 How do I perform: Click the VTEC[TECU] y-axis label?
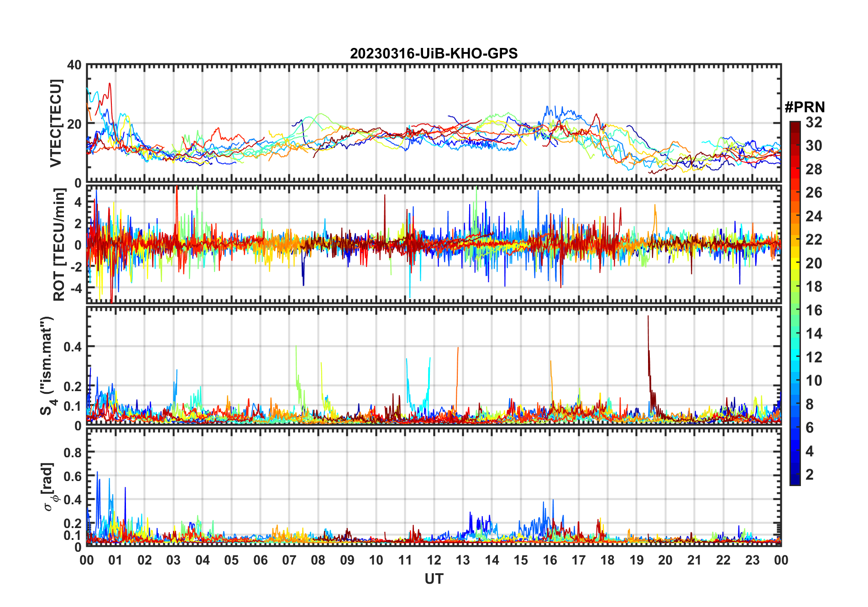[56, 123]
